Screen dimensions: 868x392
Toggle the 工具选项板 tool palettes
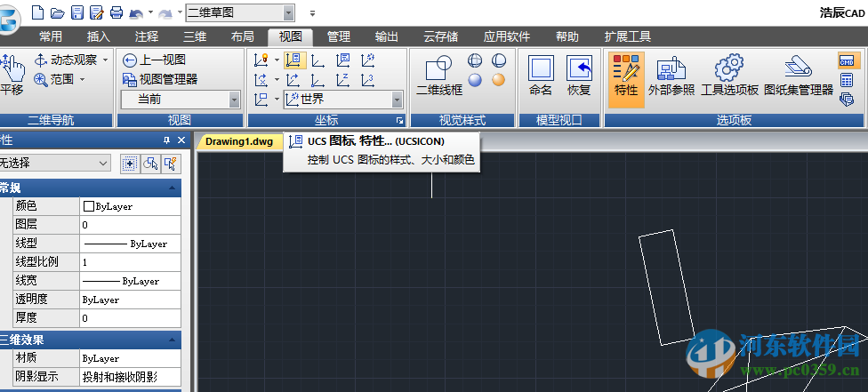click(729, 76)
